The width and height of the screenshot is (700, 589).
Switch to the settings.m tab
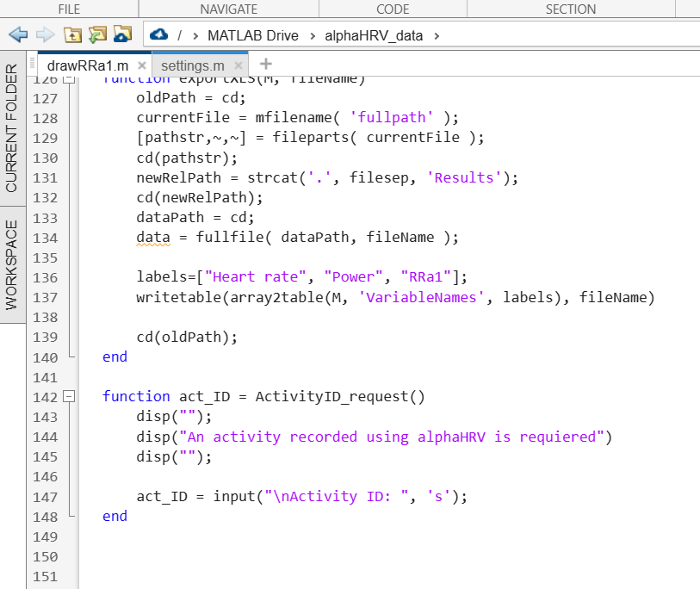tap(193, 65)
